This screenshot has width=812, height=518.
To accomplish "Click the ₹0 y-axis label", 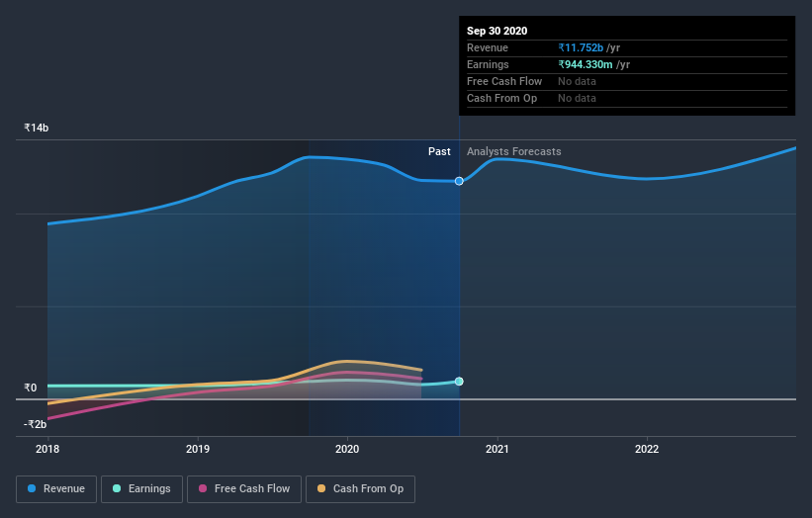I will 31,388.
